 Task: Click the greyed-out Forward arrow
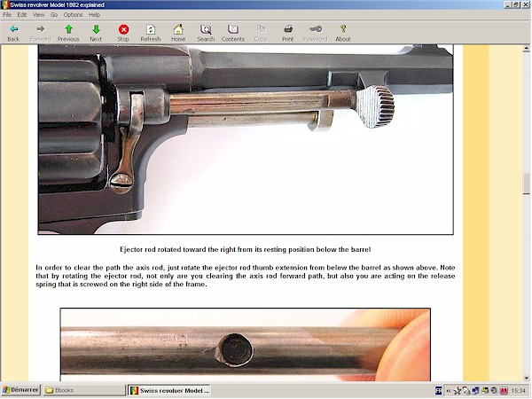[x=41, y=34]
